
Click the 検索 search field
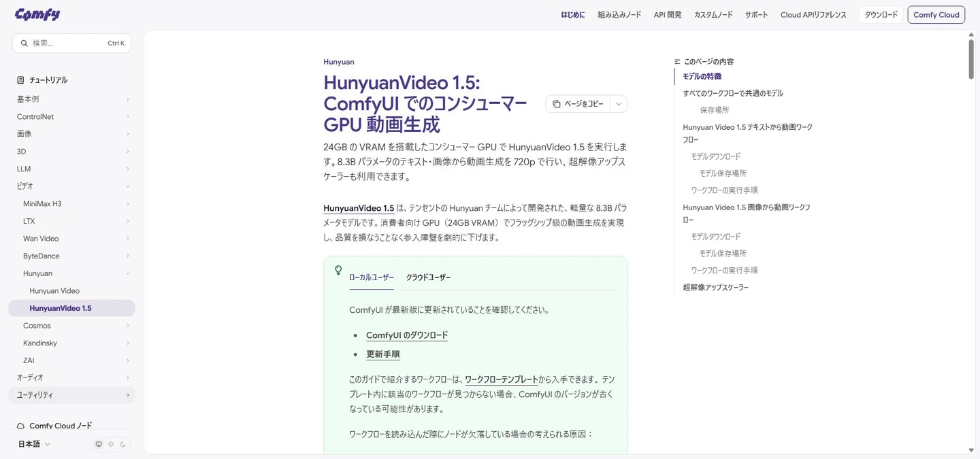[71, 44]
